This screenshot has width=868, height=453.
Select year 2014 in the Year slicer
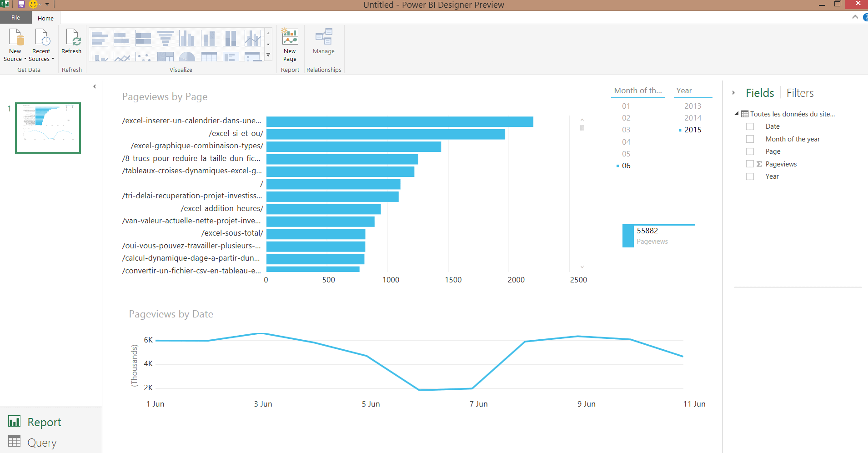tap(692, 118)
